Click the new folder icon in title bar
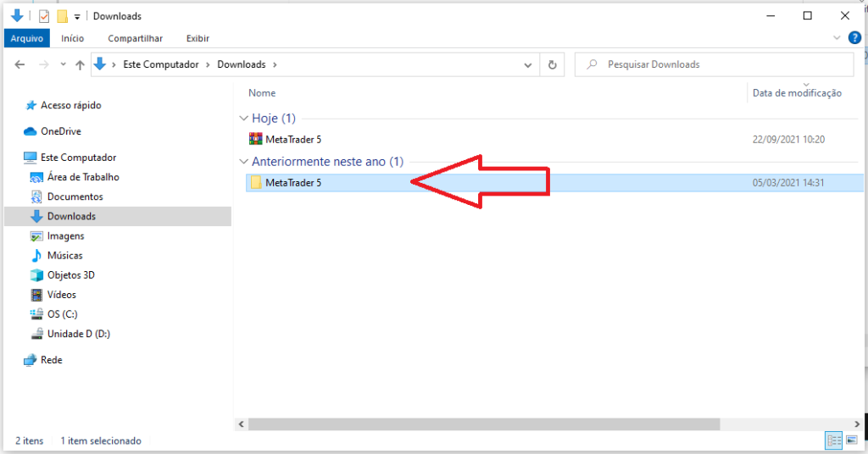 pyautogui.click(x=62, y=16)
